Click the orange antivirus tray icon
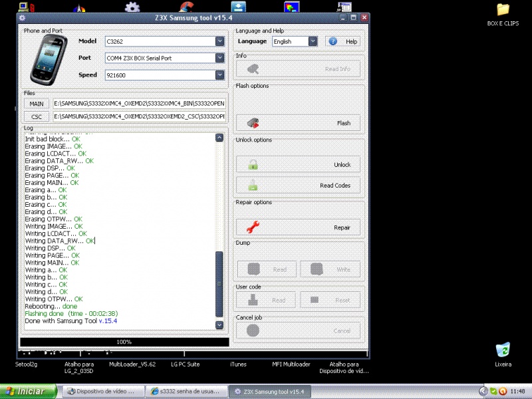Screen dimensions: 532x399 (503, 391)
